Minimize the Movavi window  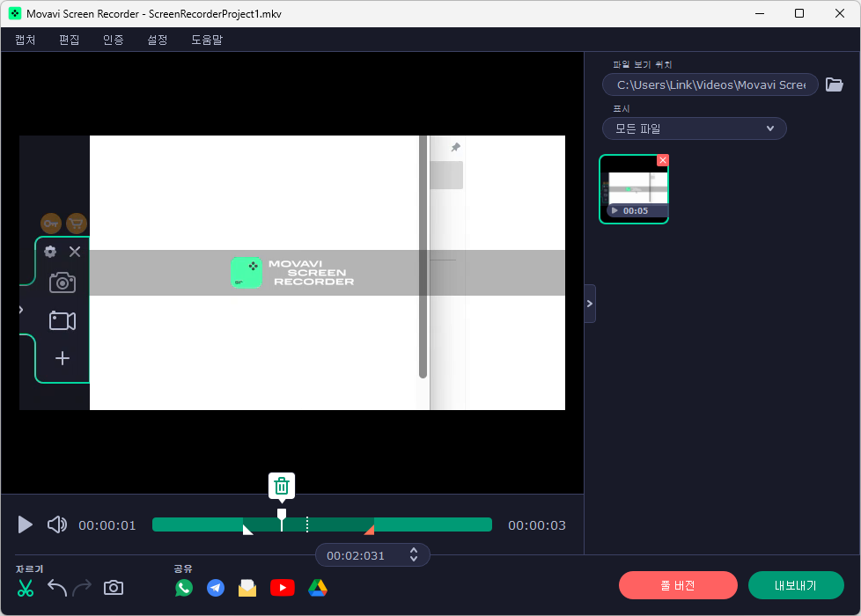(x=760, y=13)
